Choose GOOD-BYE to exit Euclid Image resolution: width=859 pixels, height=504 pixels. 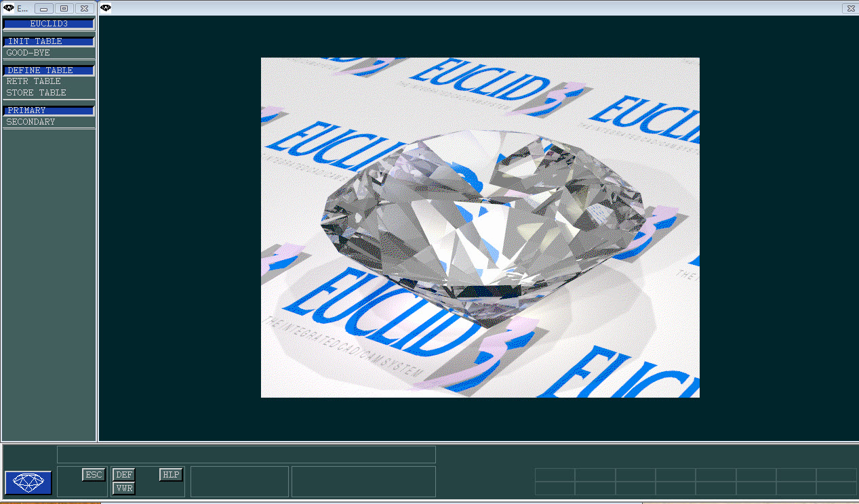pyautogui.click(x=49, y=53)
